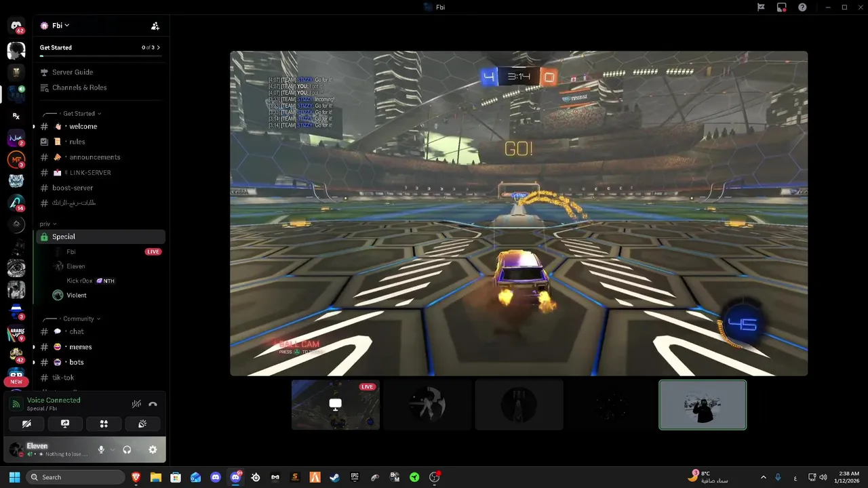Screen dimensions: 868x488
Task: Open Server Guide
Action: click(x=100, y=72)
